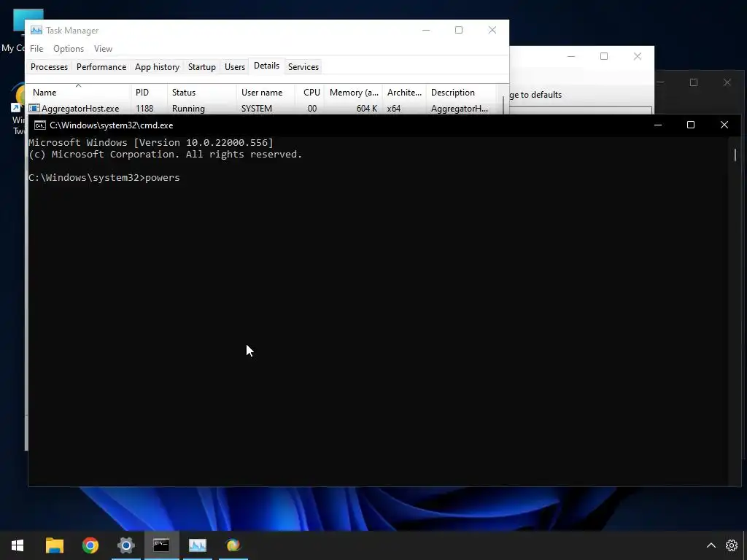Switch to the Processes tab

click(x=49, y=67)
